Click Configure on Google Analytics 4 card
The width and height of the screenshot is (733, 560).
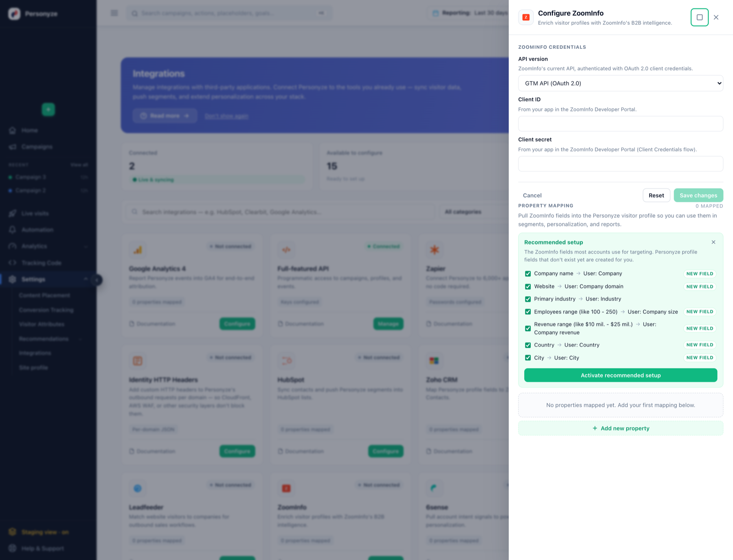(237, 324)
